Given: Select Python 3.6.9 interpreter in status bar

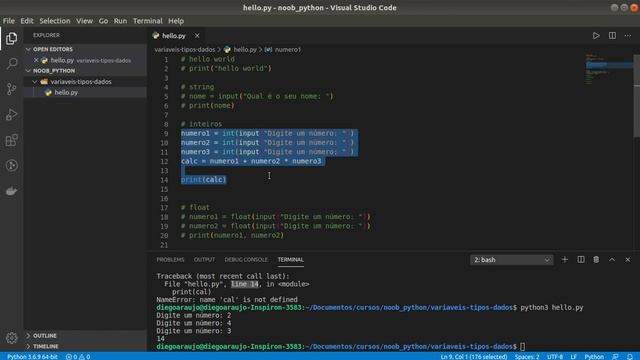Looking at the screenshot, I should click(x=32, y=357).
